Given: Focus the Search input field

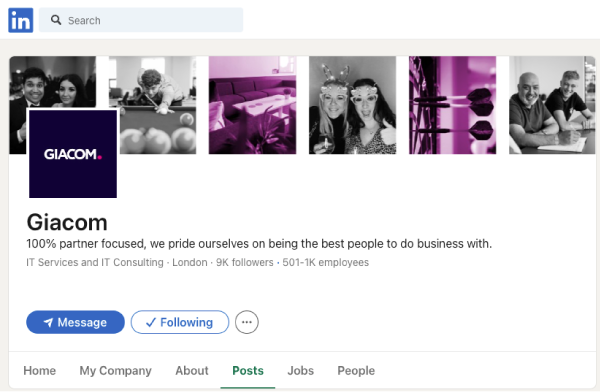Looking at the screenshot, I should [141, 20].
